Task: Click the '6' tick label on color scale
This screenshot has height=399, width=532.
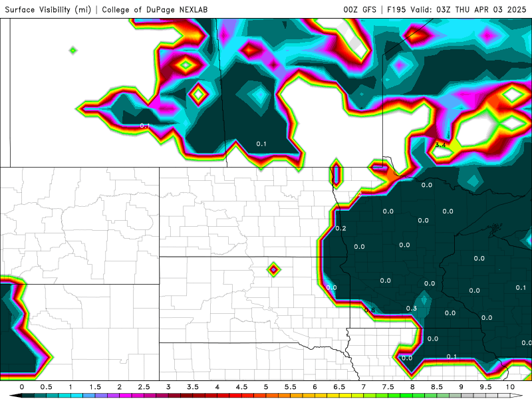Action: (x=315, y=387)
